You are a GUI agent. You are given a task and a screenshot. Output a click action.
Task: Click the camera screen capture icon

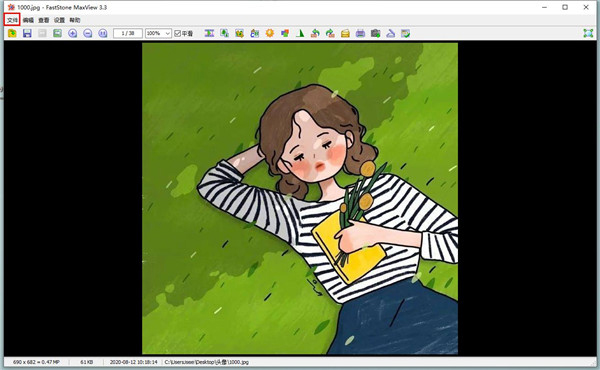point(376,34)
